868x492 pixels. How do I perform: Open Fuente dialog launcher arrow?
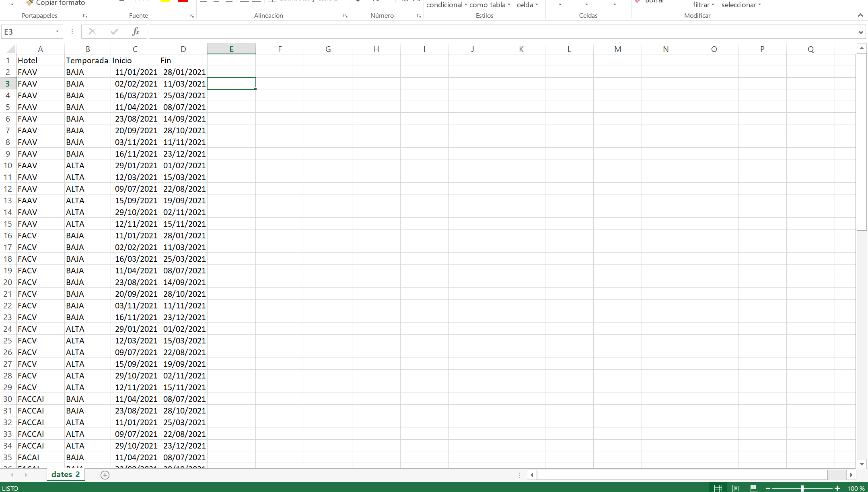point(191,16)
